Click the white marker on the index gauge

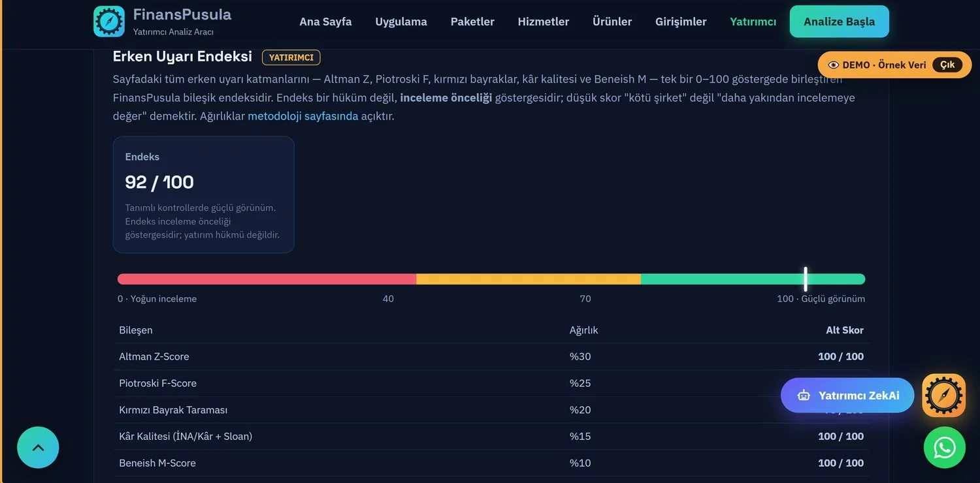pyautogui.click(x=806, y=279)
